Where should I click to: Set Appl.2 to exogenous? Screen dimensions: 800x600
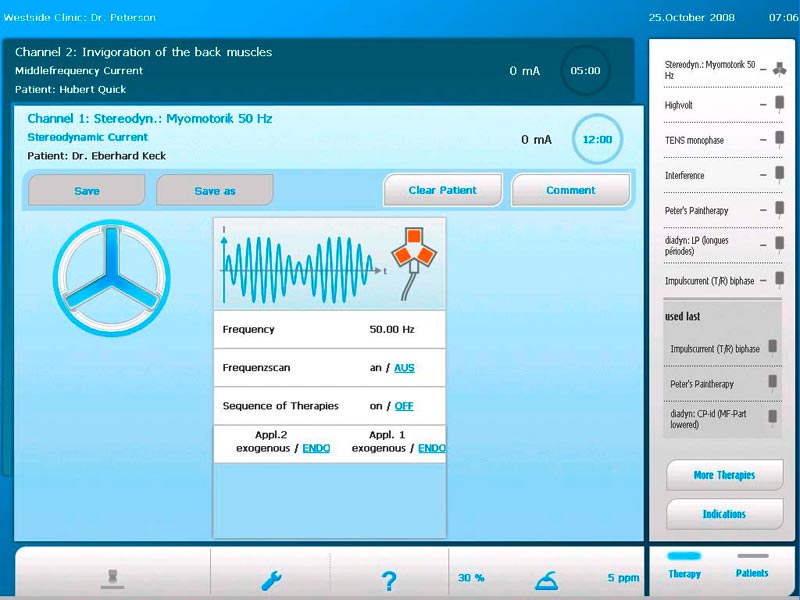point(263,448)
